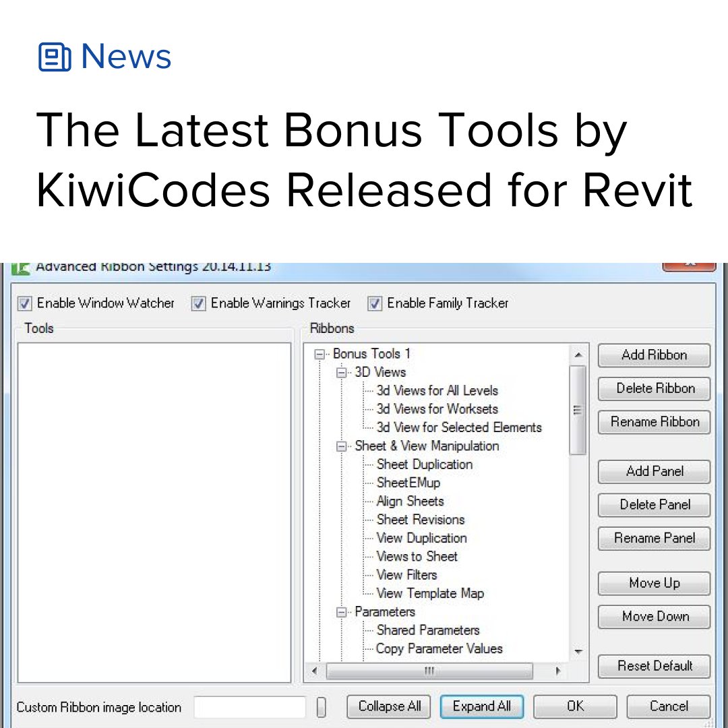This screenshot has height=728, width=728.
Task: Click the tree vertical scrollbar thumb
Action: 578,411
